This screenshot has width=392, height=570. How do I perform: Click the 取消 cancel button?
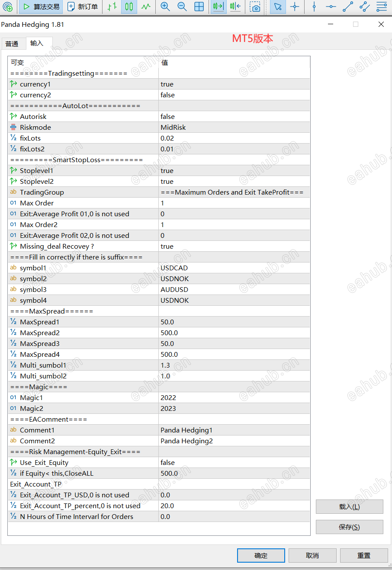[x=312, y=555]
